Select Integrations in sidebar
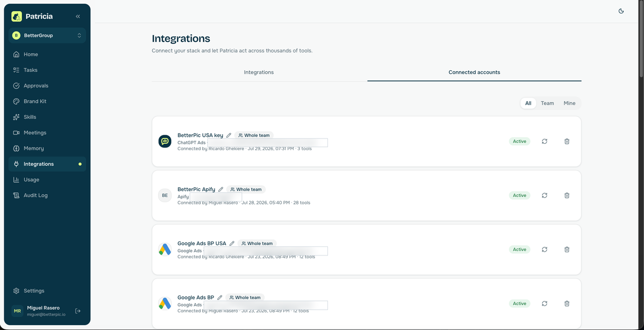The image size is (644, 330). click(x=47, y=164)
